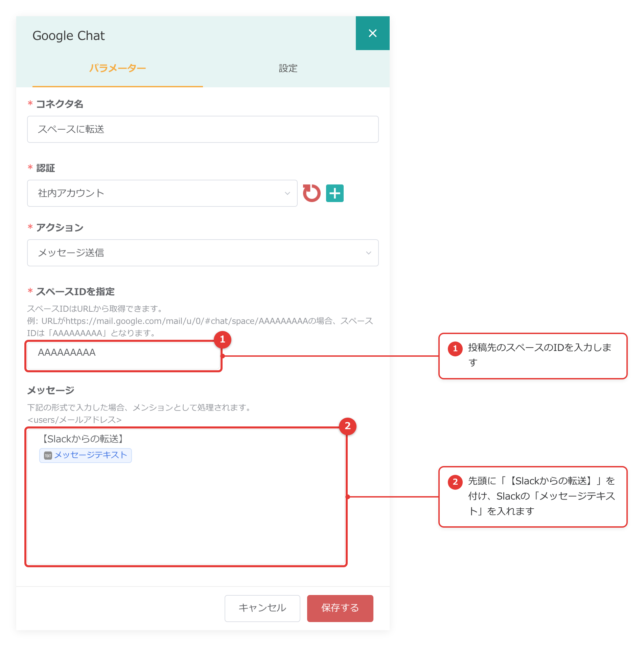Click the スペースIDを指定 label
The height and width of the screenshot is (662, 644).
tap(75, 291)
